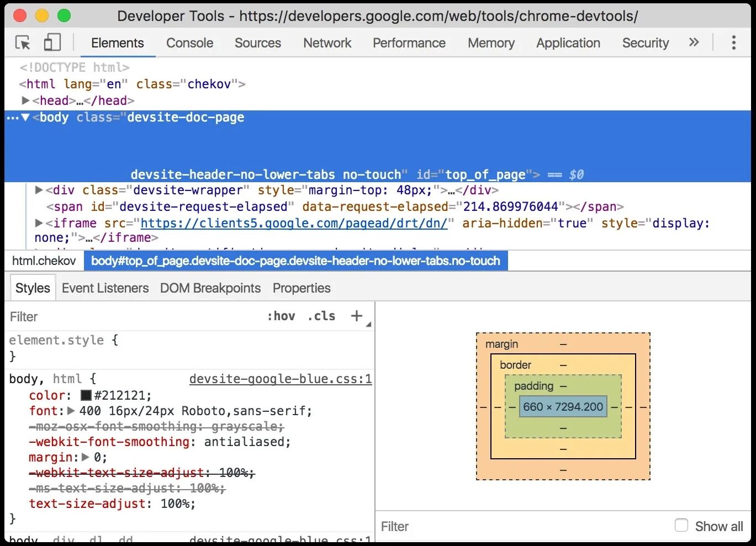Show more DevTools tabs chevron
The width and height of the screenshot is (756, 546).
(694, 43)
